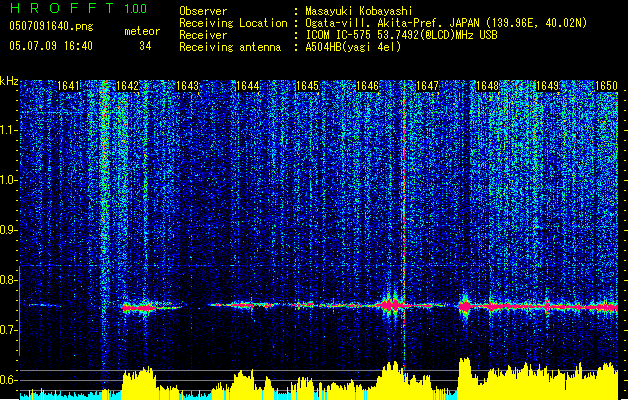Click the Receiver label
Screen dimensions: 629x400
pos(203,35)
